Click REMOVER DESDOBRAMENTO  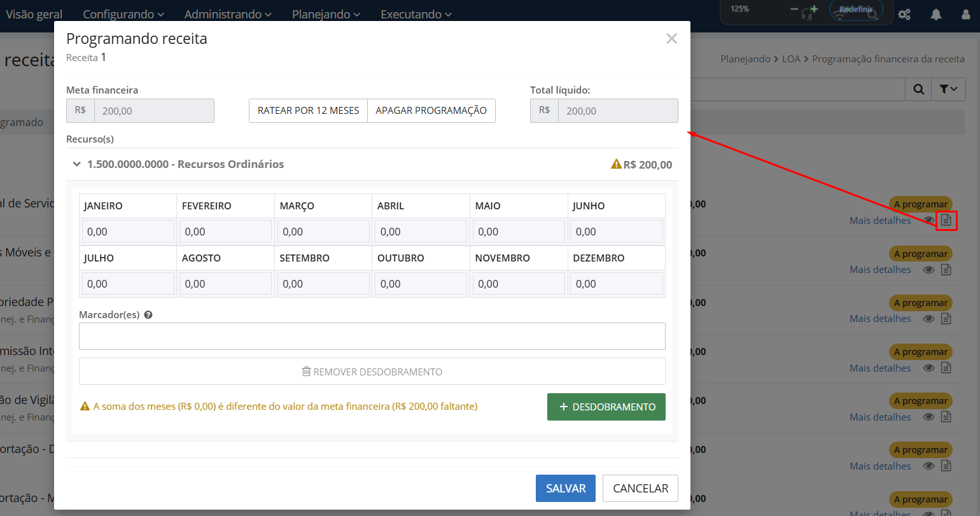click(x=372, y=372)
